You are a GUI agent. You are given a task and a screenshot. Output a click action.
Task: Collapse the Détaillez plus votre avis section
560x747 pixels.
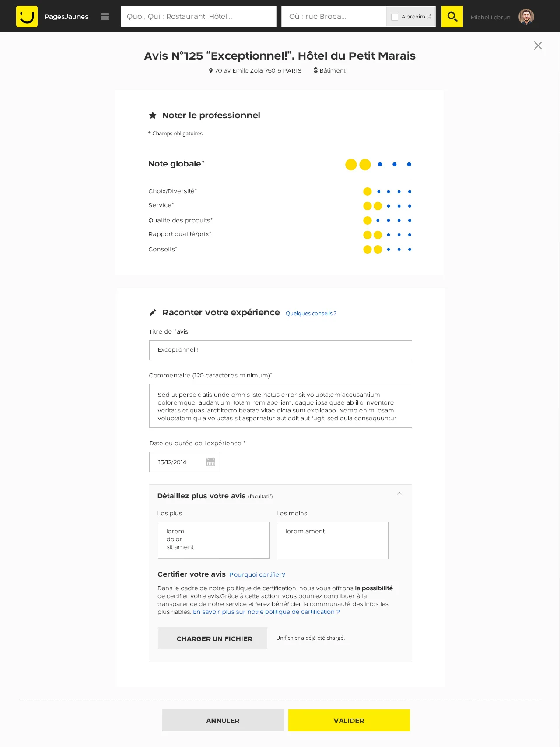click(399, 493)
